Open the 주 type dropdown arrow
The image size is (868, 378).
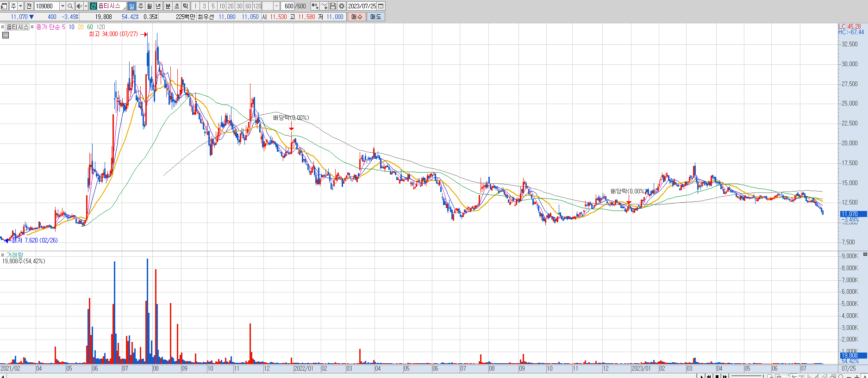[20, 6]
